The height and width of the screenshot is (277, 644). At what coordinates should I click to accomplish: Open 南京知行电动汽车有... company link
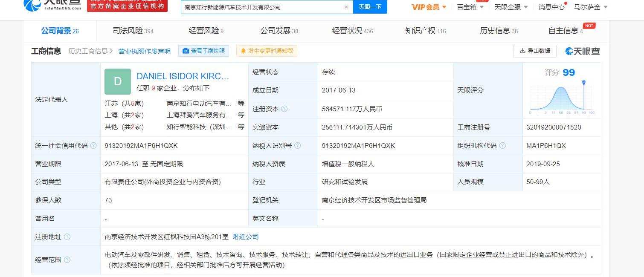click(199, 103)
